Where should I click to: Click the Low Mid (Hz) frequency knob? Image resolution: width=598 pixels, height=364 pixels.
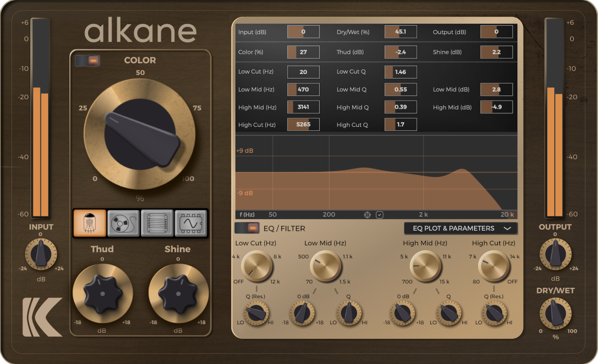[326, 266]
